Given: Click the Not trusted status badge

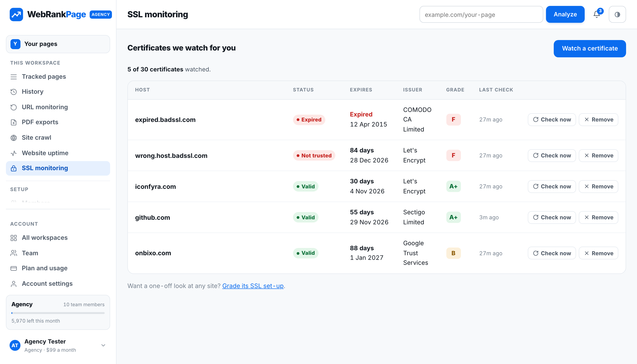Looking at the screenshot, I should click(x=314, y=156).
